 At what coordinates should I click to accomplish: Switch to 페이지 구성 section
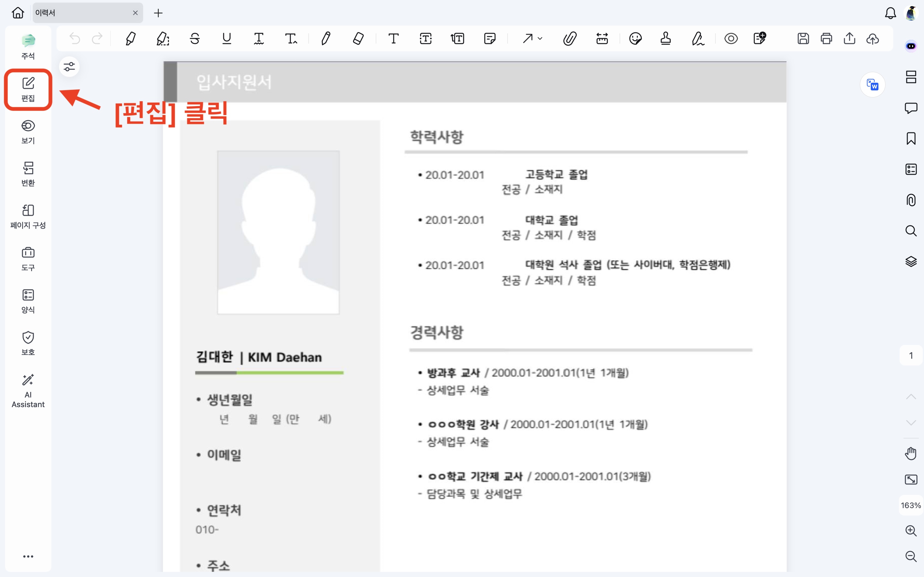click(28, 216)
